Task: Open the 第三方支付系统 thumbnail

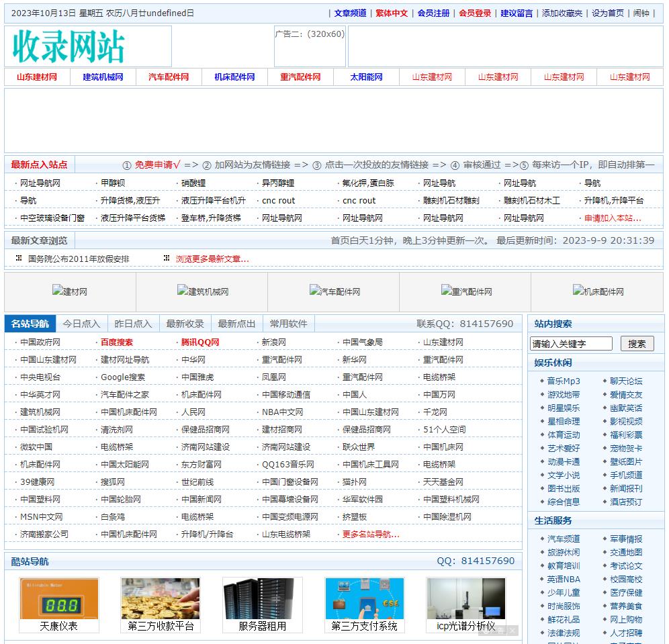Action: [364, 598]
